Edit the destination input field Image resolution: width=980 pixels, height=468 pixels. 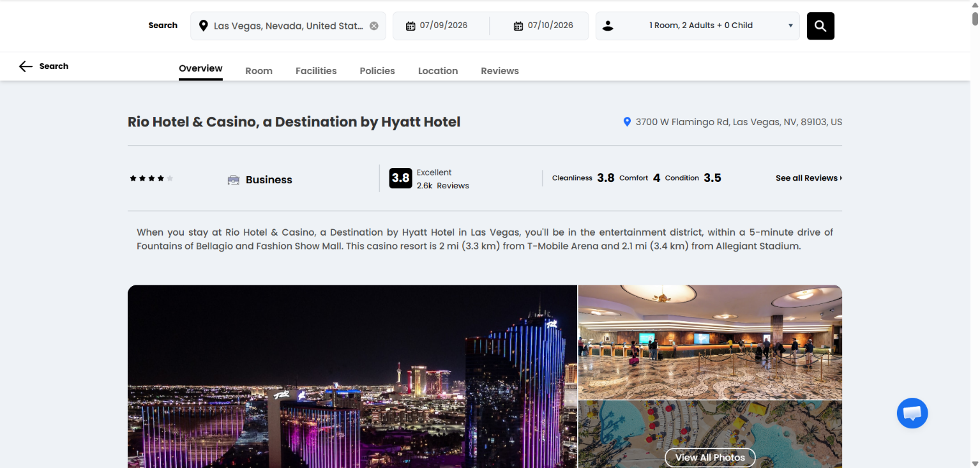(288, 26)
